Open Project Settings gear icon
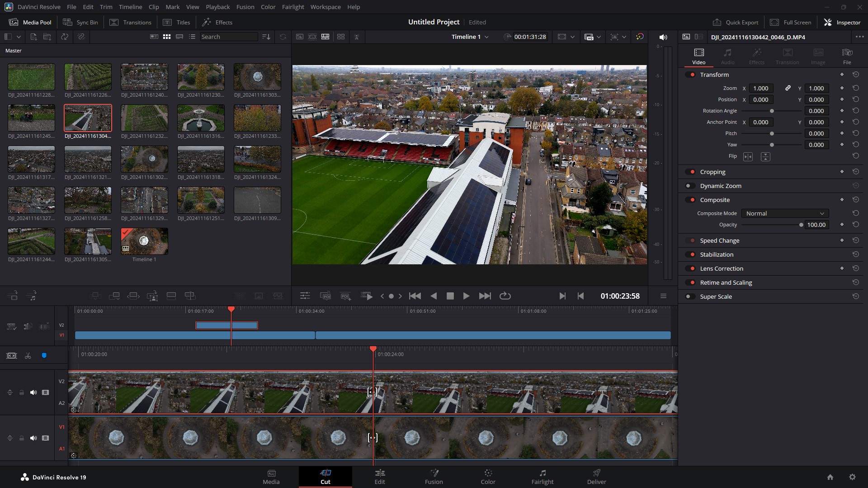The width and height of the screenshot is (868, 488). (x=852, y=477)
